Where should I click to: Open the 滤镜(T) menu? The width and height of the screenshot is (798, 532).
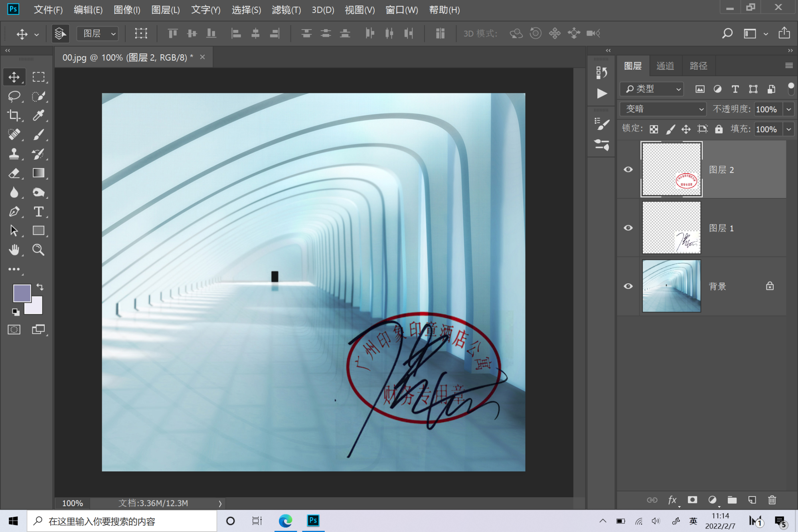pyautogui.click(x=286, y=10)
